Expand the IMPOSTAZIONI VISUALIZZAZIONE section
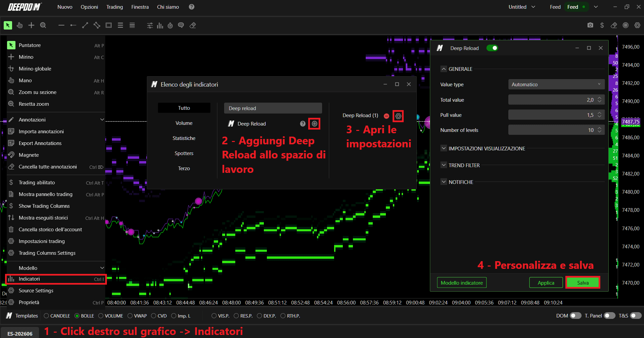The image size is (644, 338). [x=444, y=148]
